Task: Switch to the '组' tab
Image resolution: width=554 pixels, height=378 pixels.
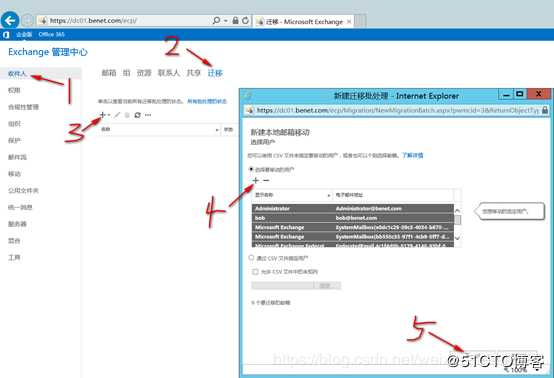Action: pos(126,73)
